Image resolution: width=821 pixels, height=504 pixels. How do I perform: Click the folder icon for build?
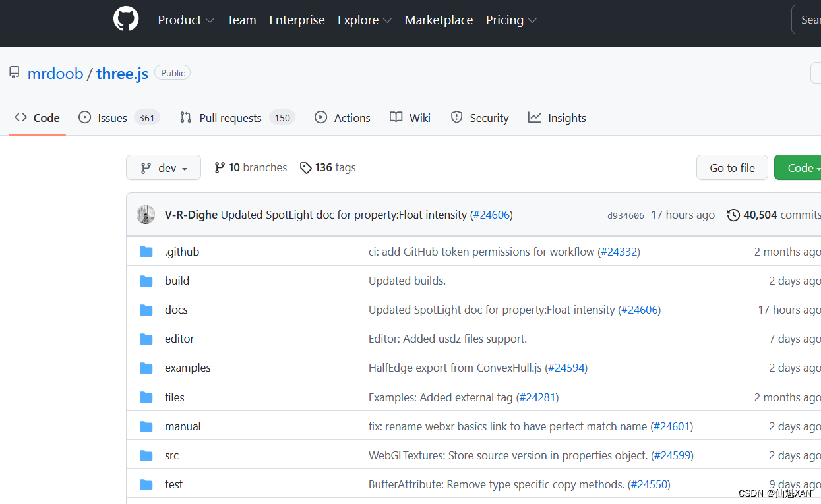[146, 281]
